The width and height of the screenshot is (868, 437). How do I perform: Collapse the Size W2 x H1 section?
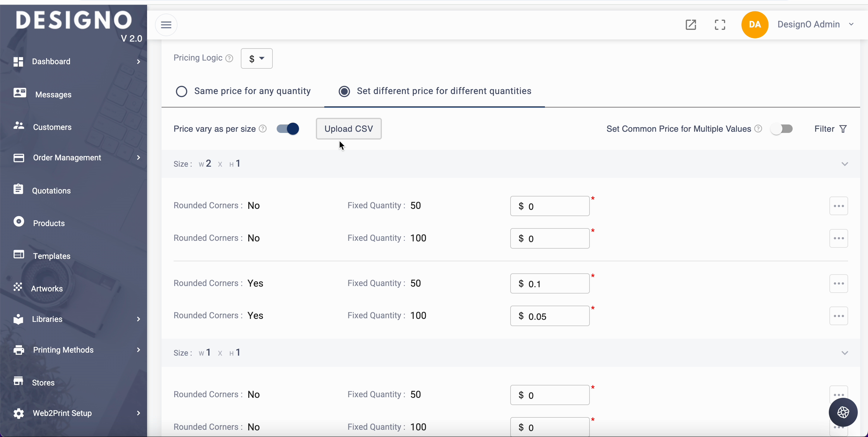click(844, 164)
